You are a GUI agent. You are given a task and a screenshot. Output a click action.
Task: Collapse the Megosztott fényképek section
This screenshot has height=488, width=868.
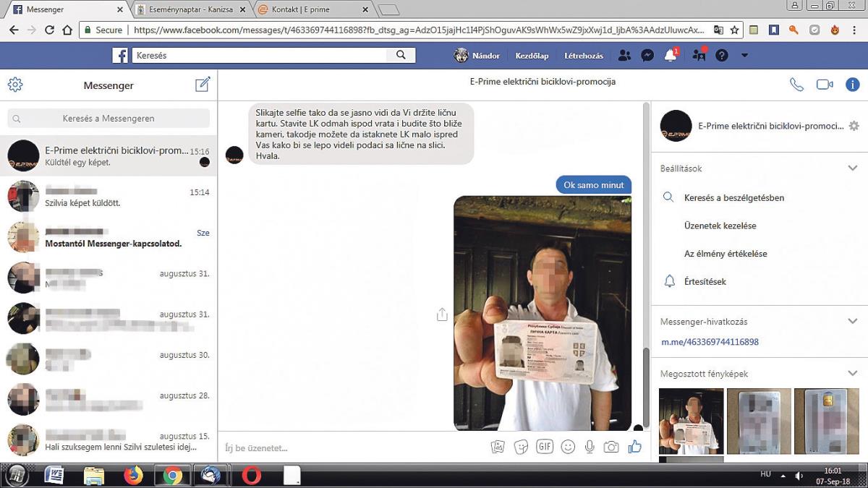click(x=852, y=374)
